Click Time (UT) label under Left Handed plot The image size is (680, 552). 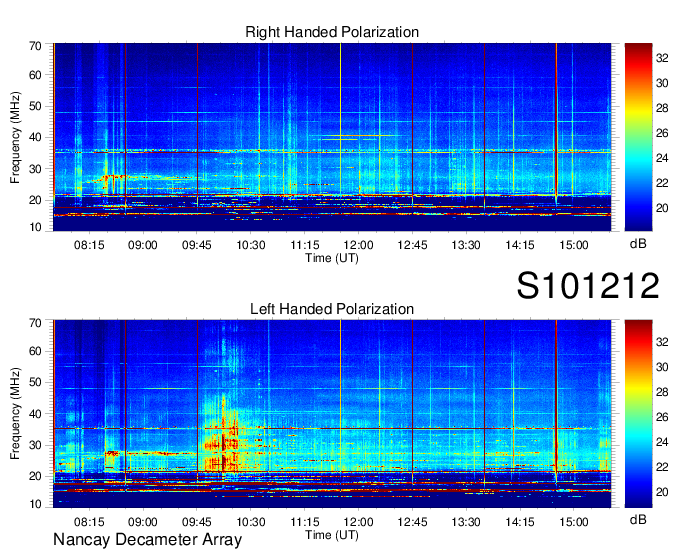(x=332, y=535)
